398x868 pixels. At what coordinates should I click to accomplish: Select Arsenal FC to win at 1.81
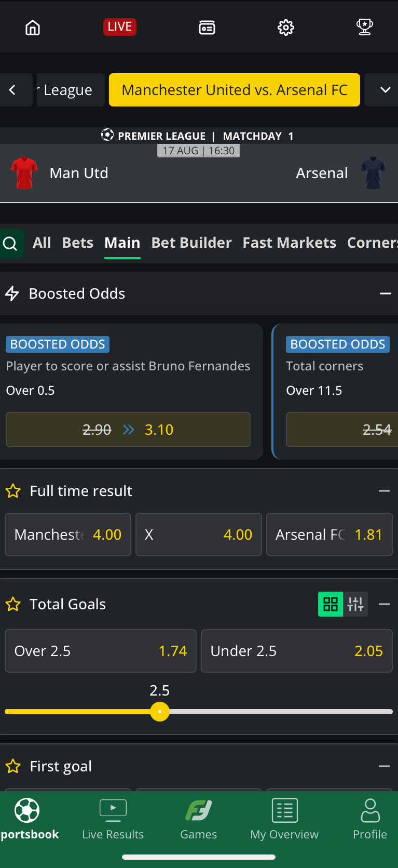(x=329, y=535)
